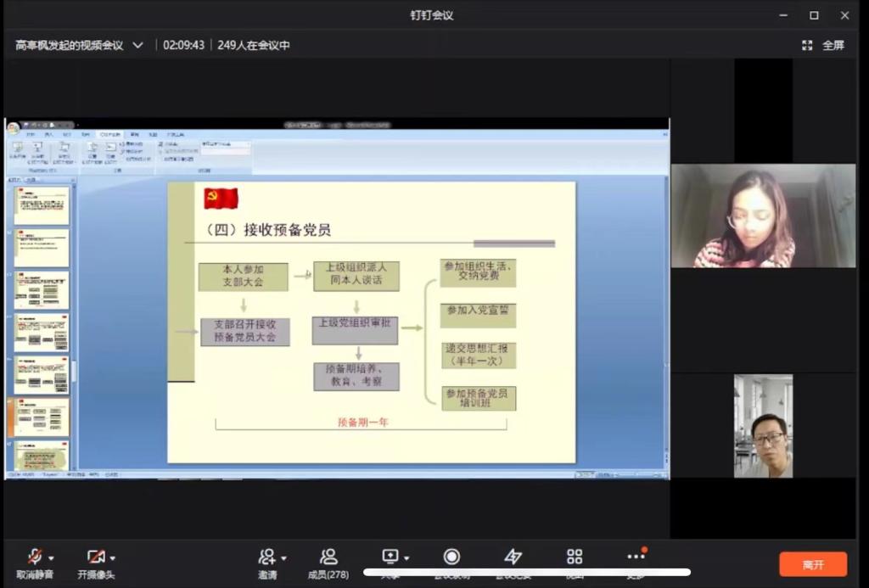Open the more options (three dots) icon
The image size is (869, 588).
636,557
